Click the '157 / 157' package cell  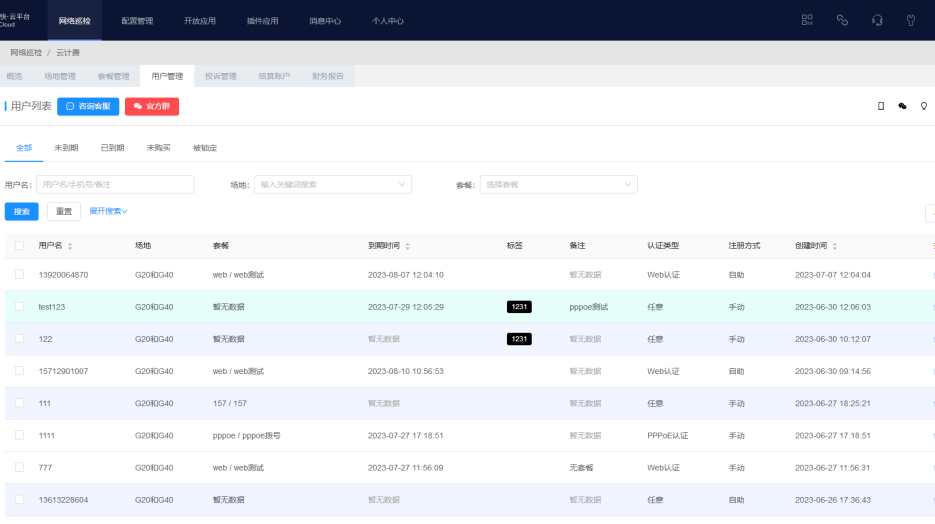(230, 404)
